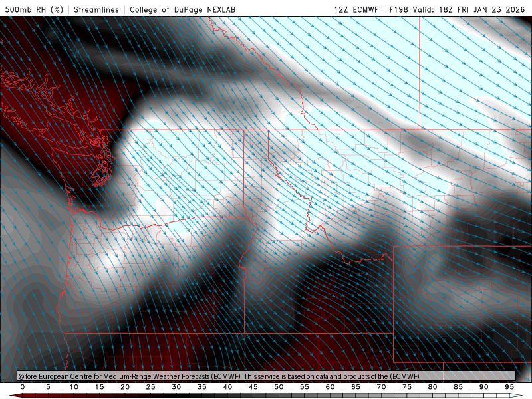Click the "5" color scale label
This screenshot has height=399, width=532.
click(x=48, y=387)
